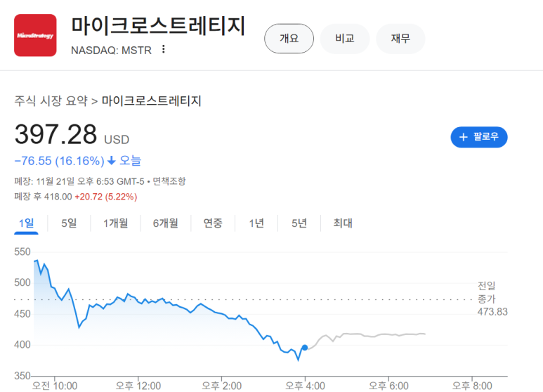
Task: Show the 1개월 chart range
Action: click(x=115, y=223)
